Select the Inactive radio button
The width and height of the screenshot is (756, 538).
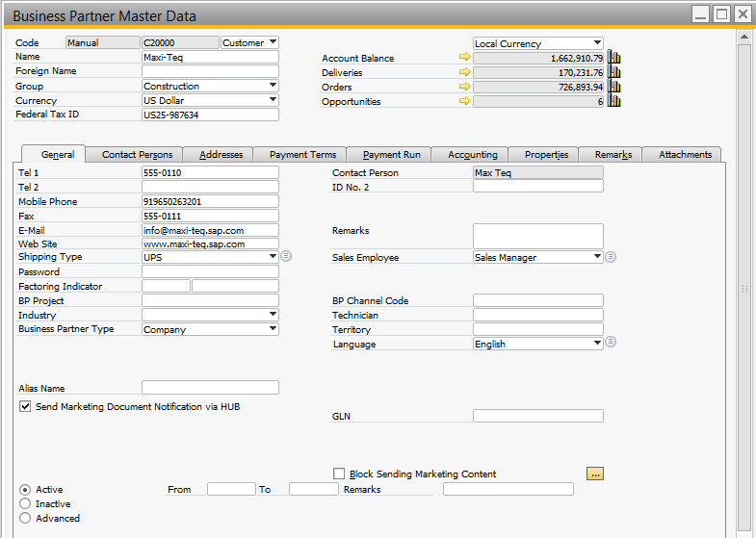point(25,503)
